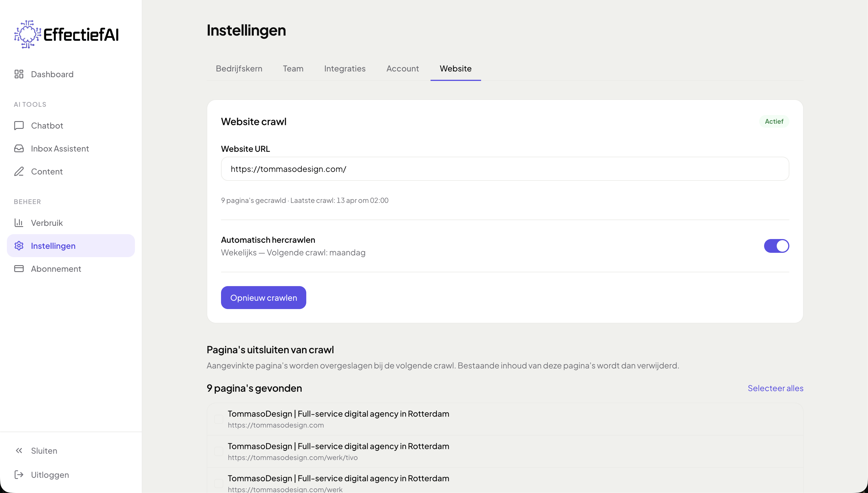868x493 pixels.
Task: Open the Dashboard grid icon
Action: (19, 74)
